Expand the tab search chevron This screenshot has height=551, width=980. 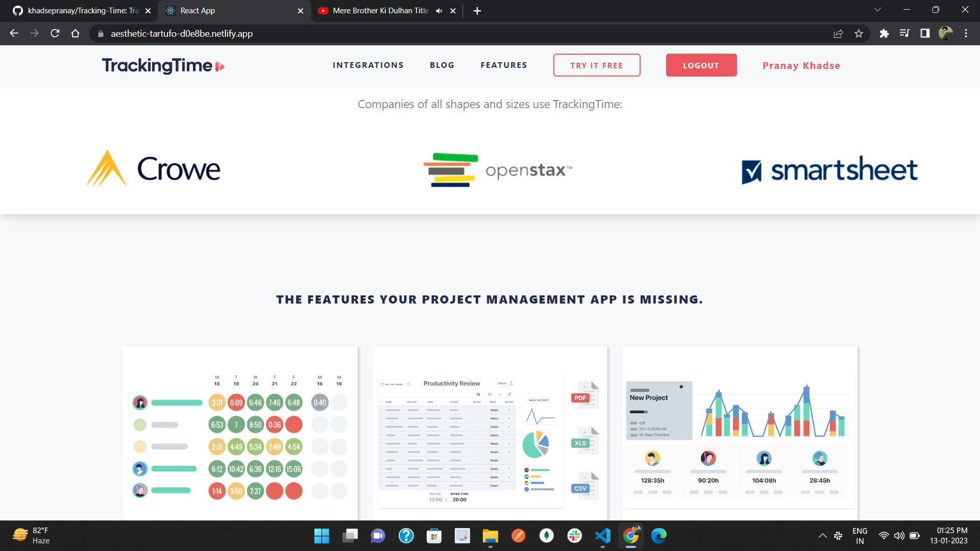point(877,10)
